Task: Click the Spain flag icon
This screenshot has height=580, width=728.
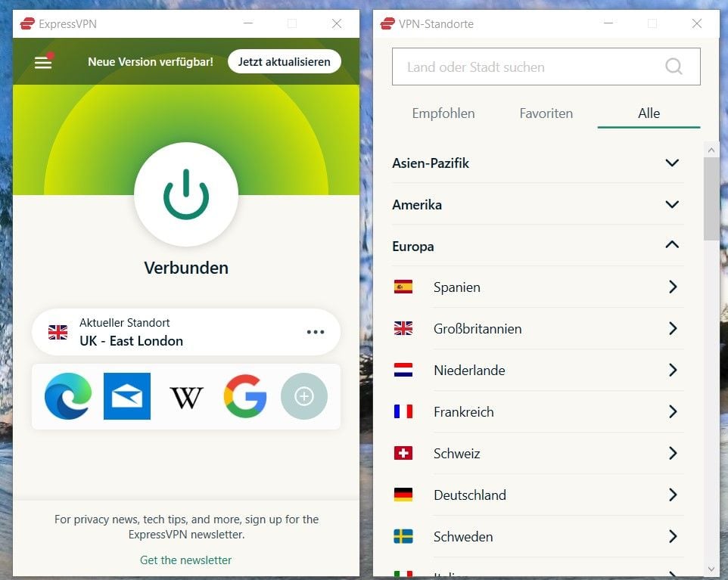Action: (x=403, y=287)
